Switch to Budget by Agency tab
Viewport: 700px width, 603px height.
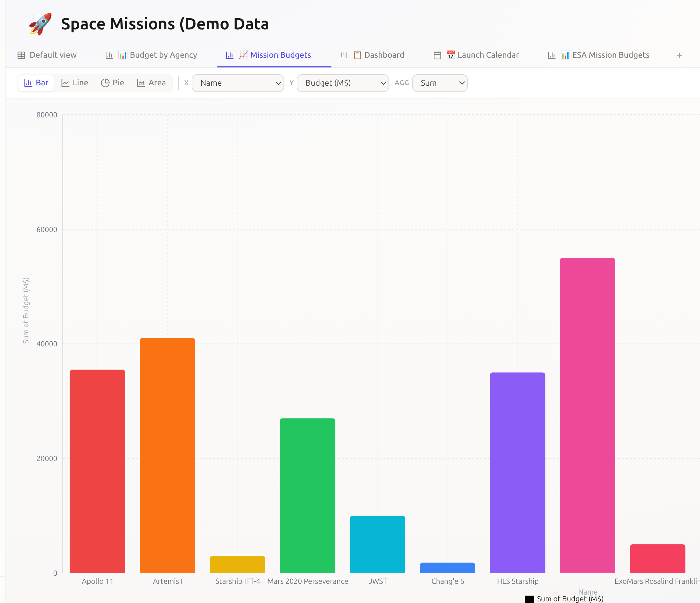click(151, 55)
